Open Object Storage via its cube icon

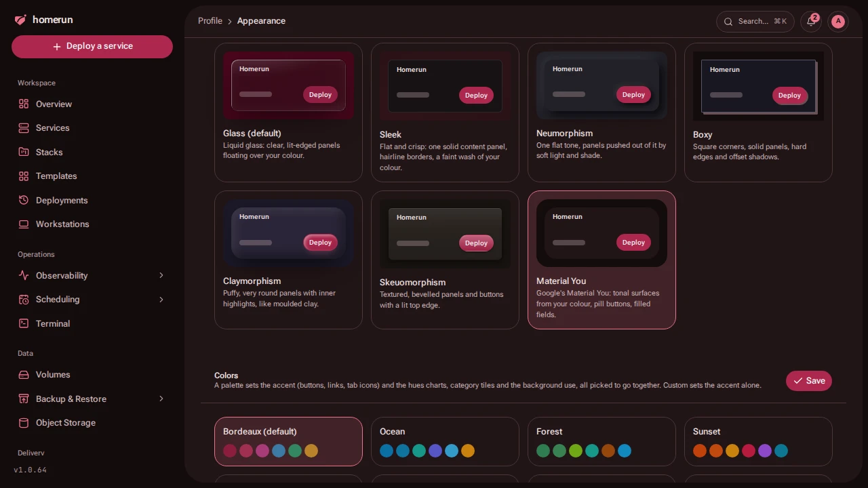pyautogui.click(x=24, y=423)
